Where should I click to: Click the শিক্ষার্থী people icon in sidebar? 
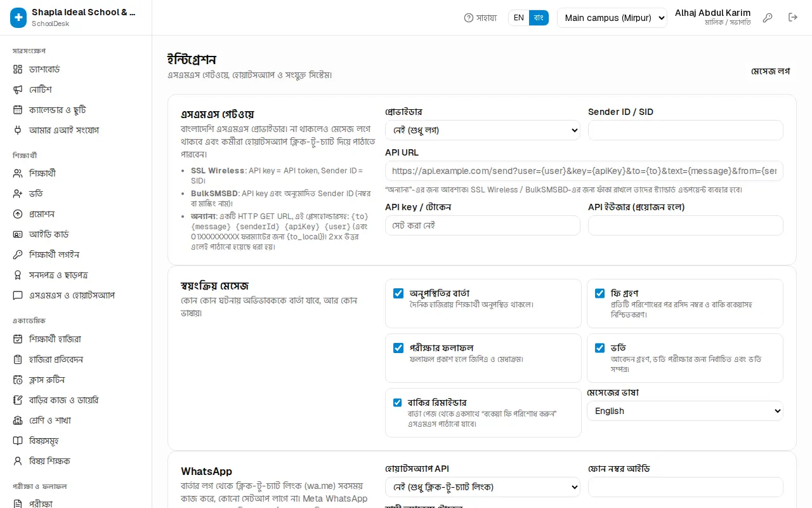(18, 173)
